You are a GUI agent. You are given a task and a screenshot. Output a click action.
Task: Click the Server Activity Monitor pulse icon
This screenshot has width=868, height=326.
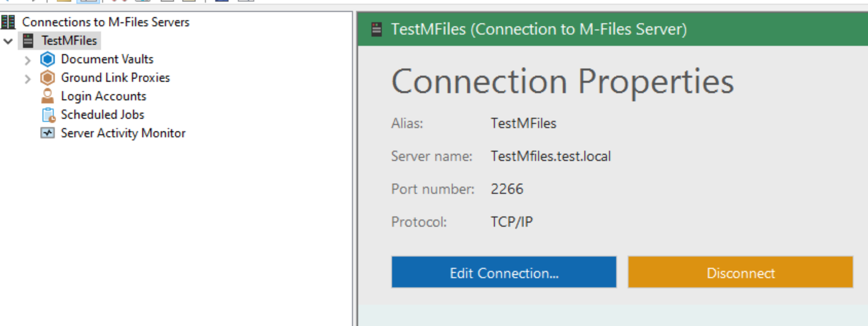[48, 133]
